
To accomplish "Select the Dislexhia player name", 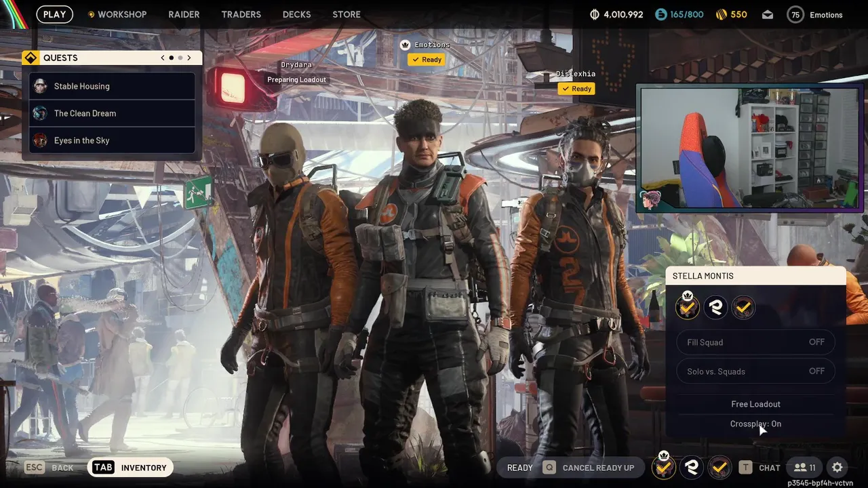I will point(576,74).
